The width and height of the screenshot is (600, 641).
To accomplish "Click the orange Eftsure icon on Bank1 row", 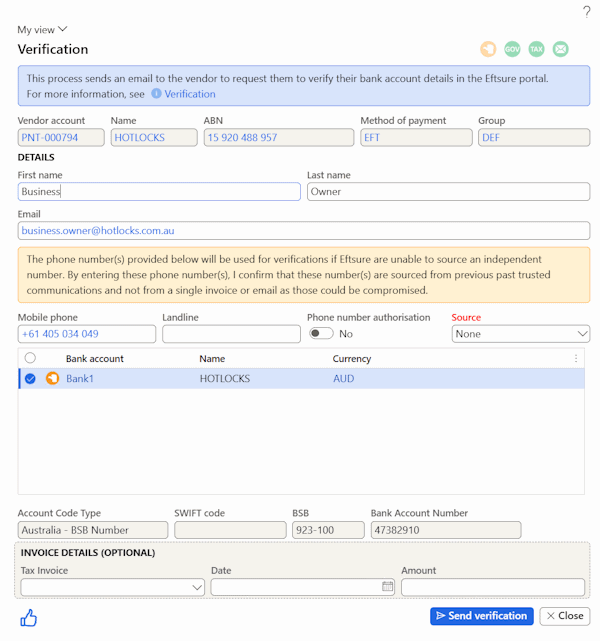I will tap(52, 379).
